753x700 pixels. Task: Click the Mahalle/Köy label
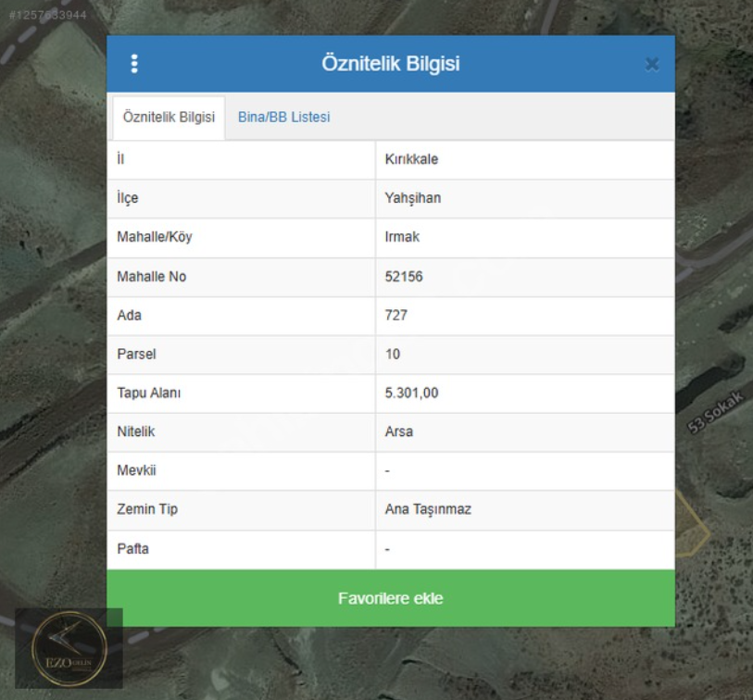coord(154,237)
